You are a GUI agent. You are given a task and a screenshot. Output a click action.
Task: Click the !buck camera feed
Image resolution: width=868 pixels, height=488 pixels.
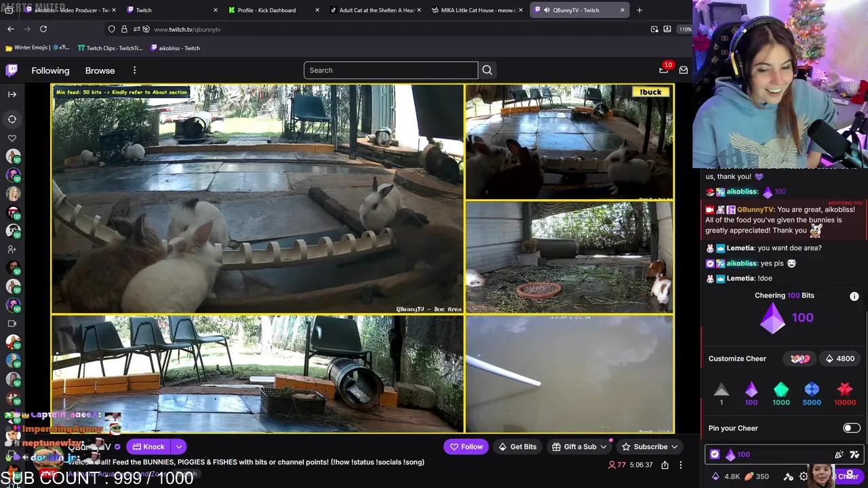click(x=570, y=142)
